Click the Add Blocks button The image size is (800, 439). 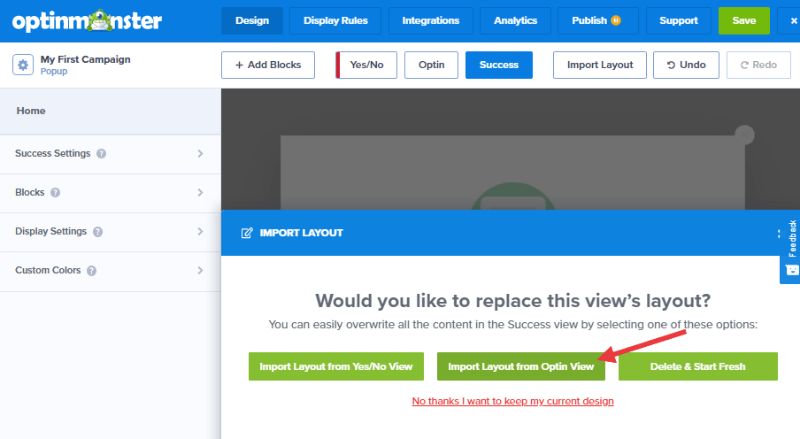pyautogui.click(x=268, y=65)
